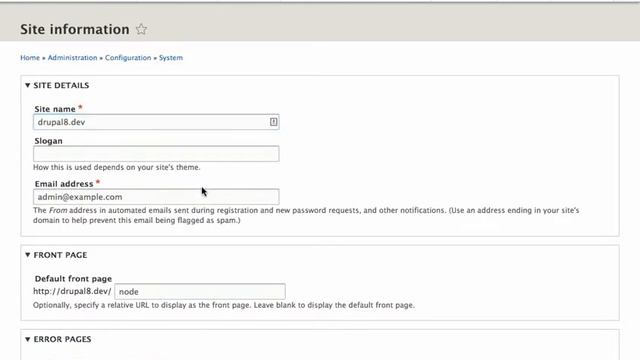Collapse the Site Details section
The height and width of the screenshot is (360, 640).
57,85
